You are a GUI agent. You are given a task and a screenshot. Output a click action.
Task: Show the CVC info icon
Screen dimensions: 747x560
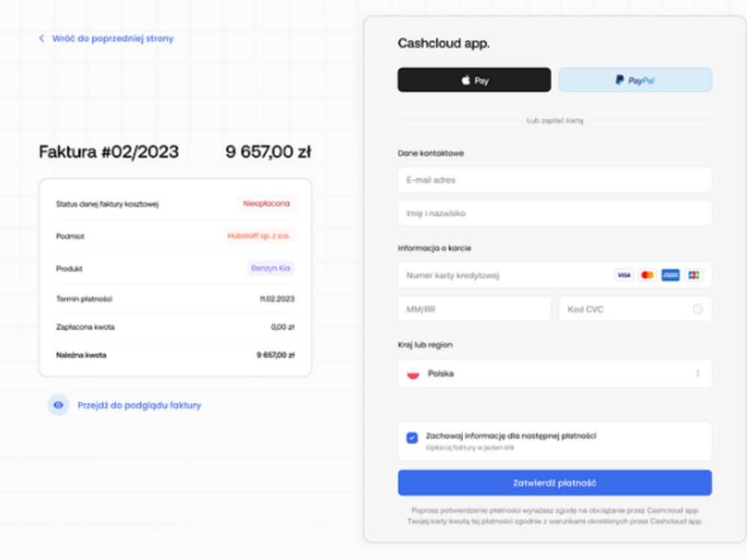pyautogui.click(x=698, y=310)
